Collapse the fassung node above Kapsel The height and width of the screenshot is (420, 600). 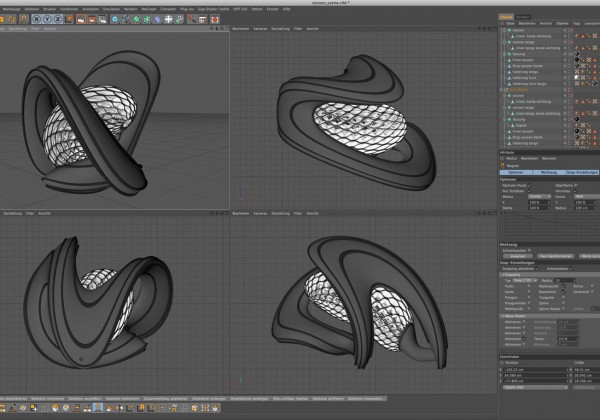coord(505,120)
